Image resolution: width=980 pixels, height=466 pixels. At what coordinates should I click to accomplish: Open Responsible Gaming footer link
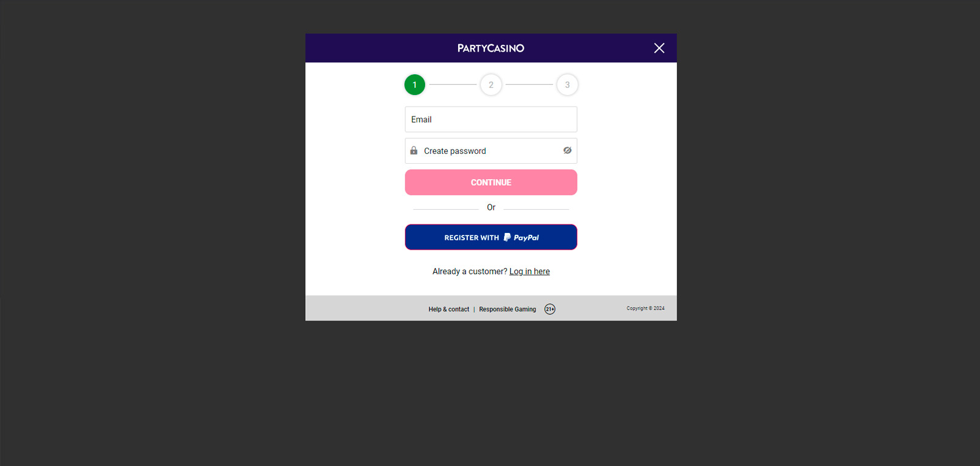point(507,309)
